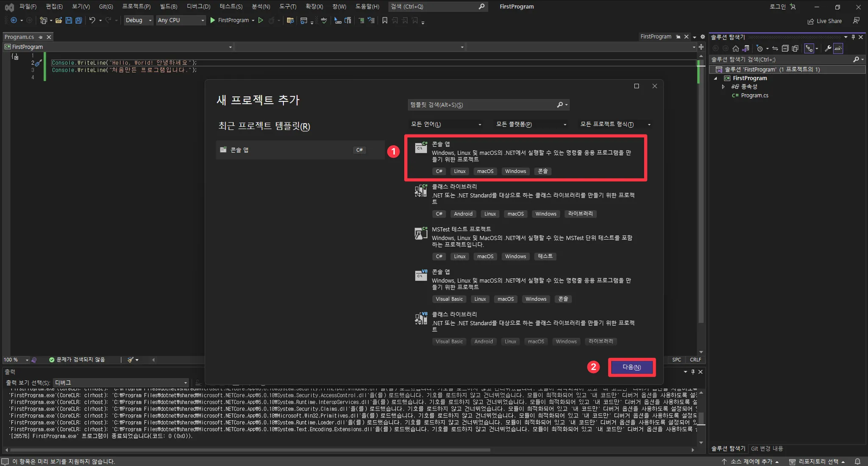Open the 모든 언어 language filter dropdown
This screenshot has height=466, width=868.
click(446, 124)
